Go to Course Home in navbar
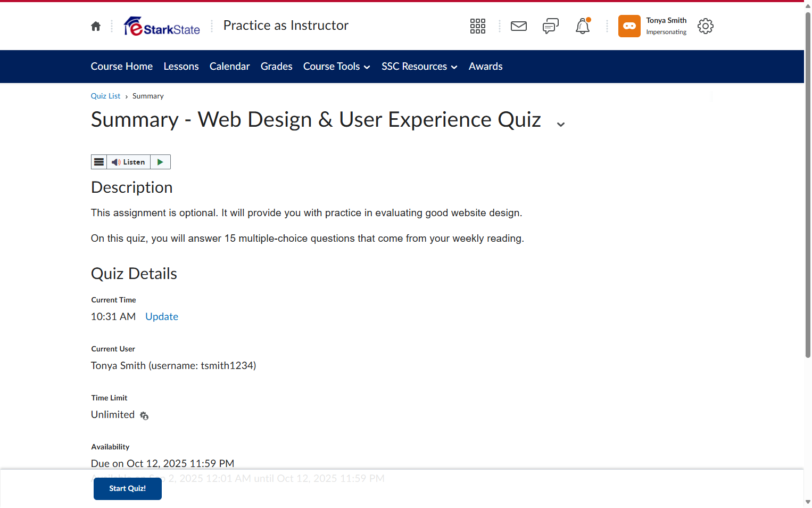The height and width of the screenshot is (508, 812). [122, 67]
